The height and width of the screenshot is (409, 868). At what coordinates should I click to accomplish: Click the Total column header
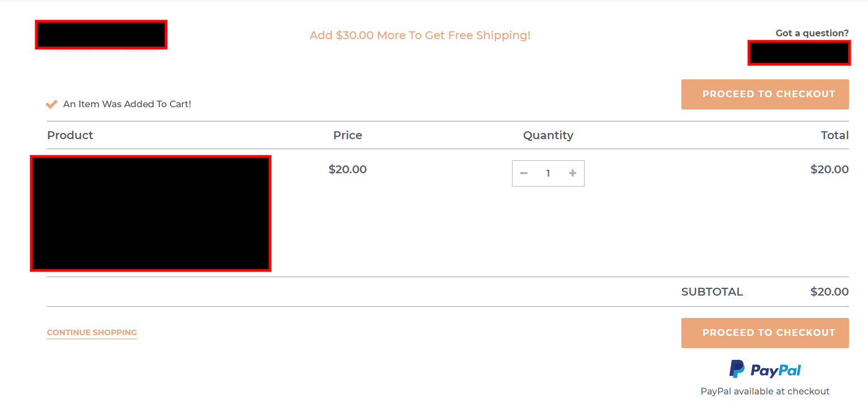click(x=835, y=135)
